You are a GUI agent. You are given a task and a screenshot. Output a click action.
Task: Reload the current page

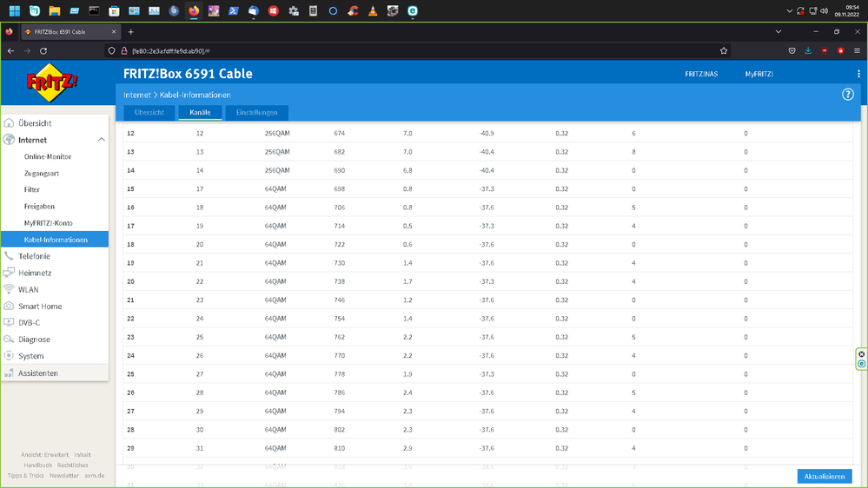(x=43, y=51)
